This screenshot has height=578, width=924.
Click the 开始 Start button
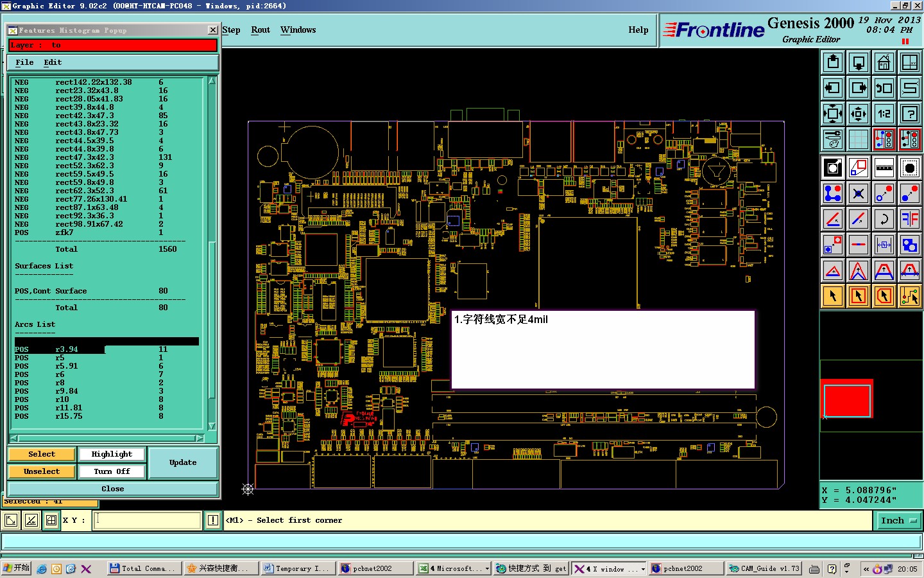click(16, 568)
